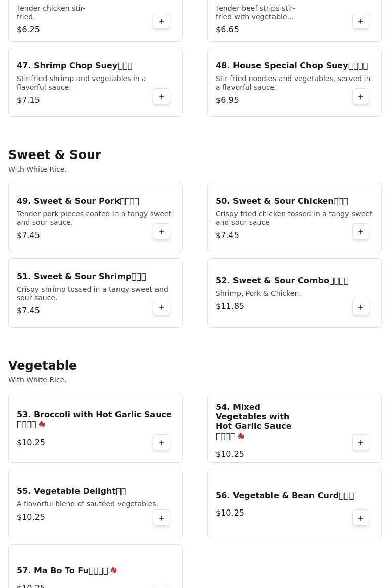The image size is (390, 588).
Task: Add the $6.25 tender chicken stir-fried item
Action: [162, 21]
